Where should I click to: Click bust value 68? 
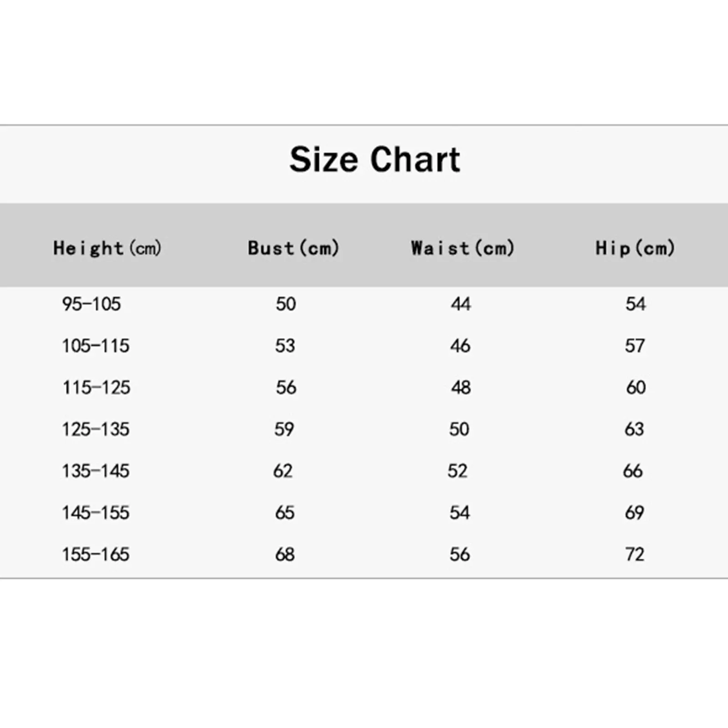[285, 554]
